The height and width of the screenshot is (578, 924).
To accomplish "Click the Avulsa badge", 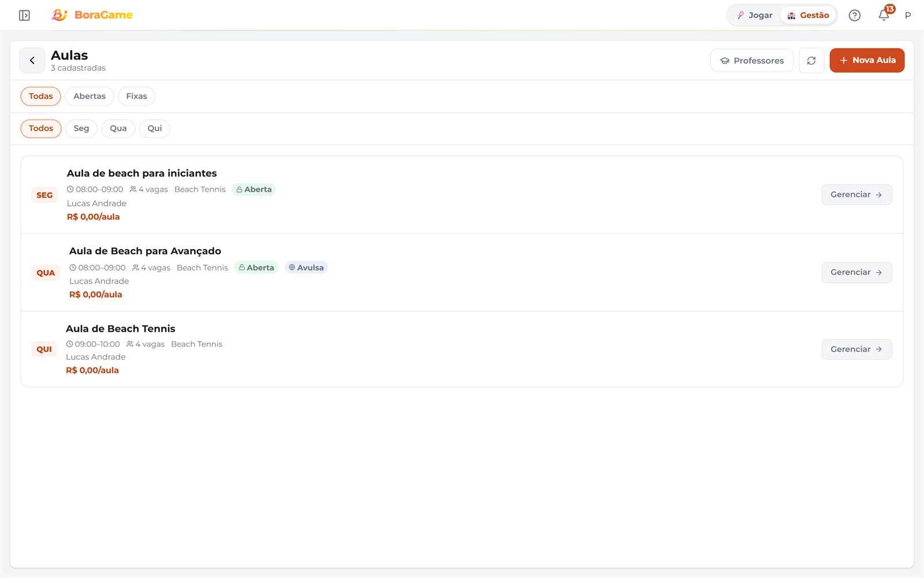I will point(306,268).
